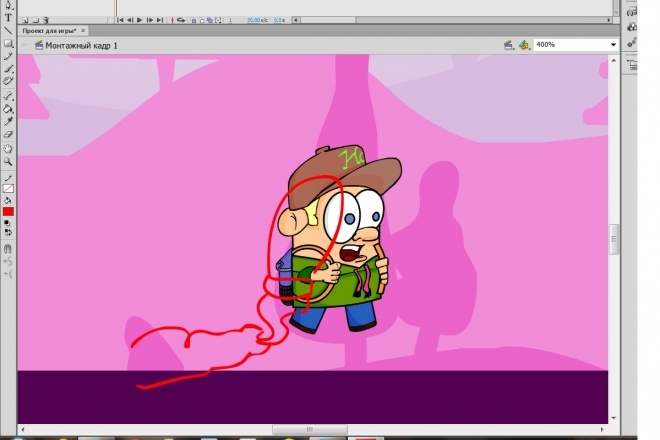Select the Pencil tool
This screenshot has height=440, width=660.
(8, 56)
